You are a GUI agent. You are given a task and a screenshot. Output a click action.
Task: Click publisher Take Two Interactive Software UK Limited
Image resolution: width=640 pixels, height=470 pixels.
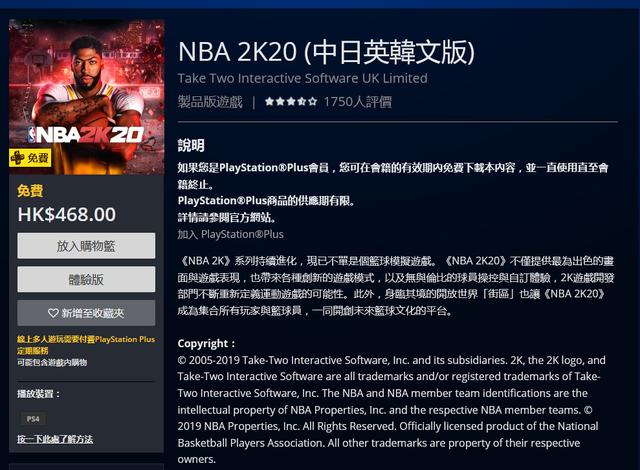302,78
